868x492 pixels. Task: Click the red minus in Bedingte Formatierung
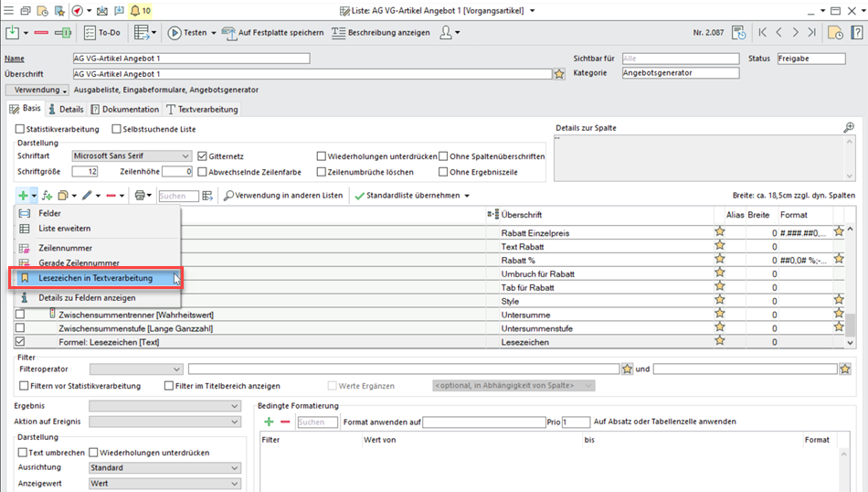tap(285, 422)
